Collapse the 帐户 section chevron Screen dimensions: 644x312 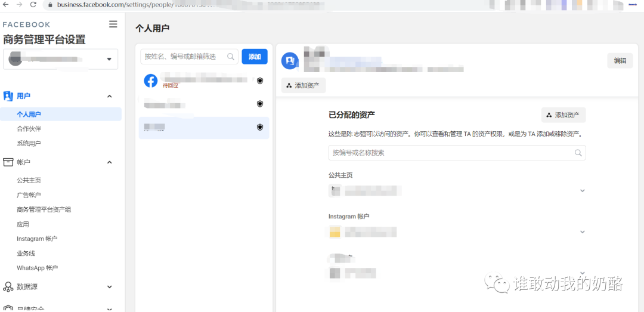click(x=109, y=162)
